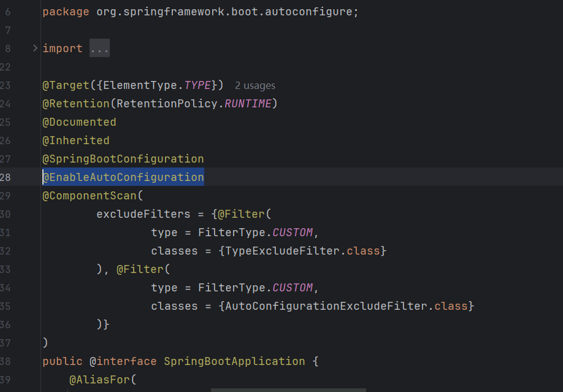Click the @Inherited annotation
563x392 pixels.
[76, 140]
